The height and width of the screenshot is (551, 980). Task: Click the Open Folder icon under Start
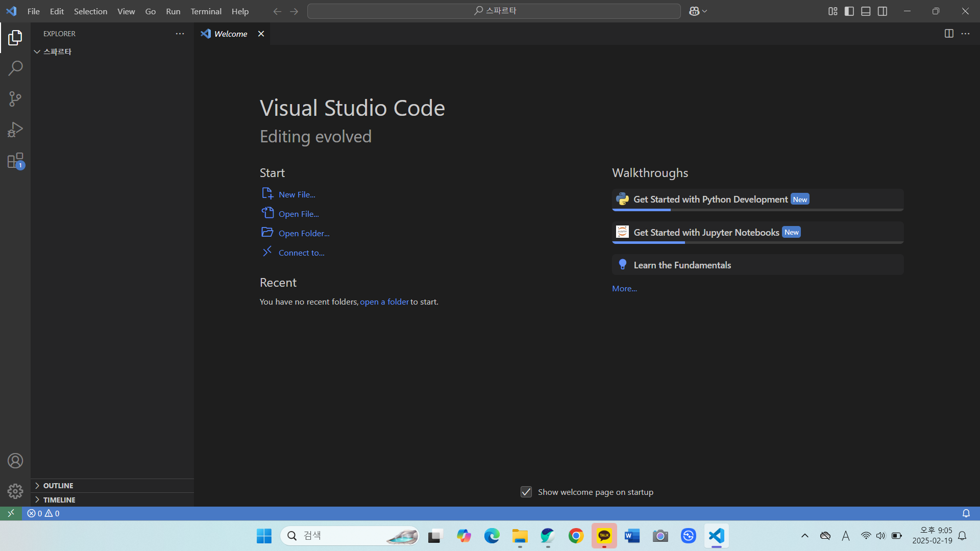point(267,233)
